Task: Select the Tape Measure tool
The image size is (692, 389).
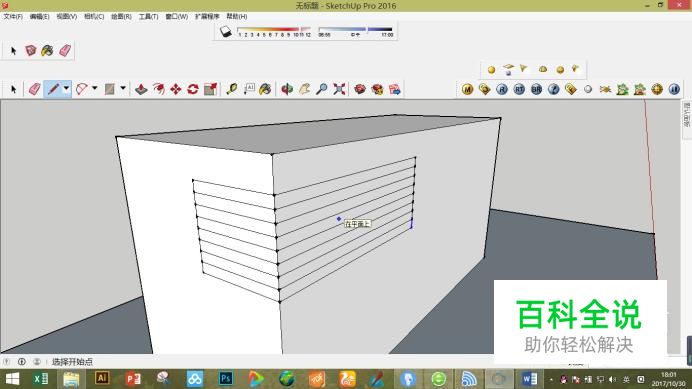Action: (x=232, y=89)
